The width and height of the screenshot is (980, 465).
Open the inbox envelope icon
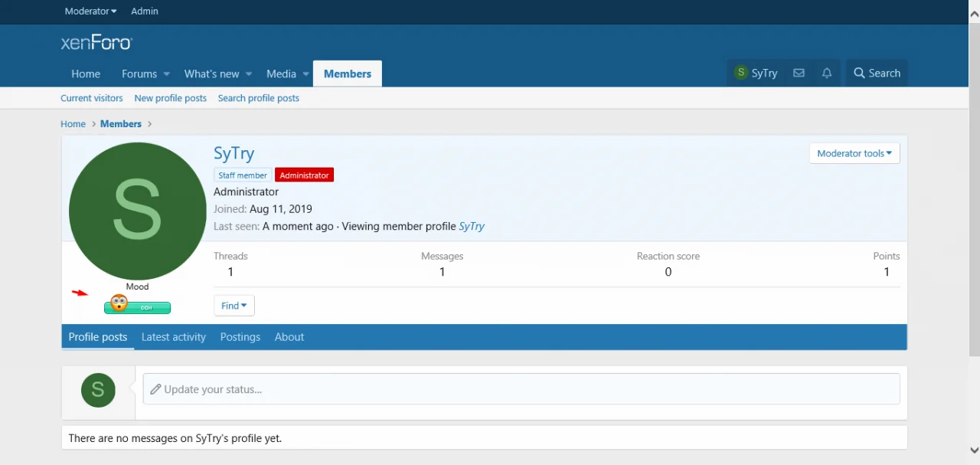click(x=799, y=74)
